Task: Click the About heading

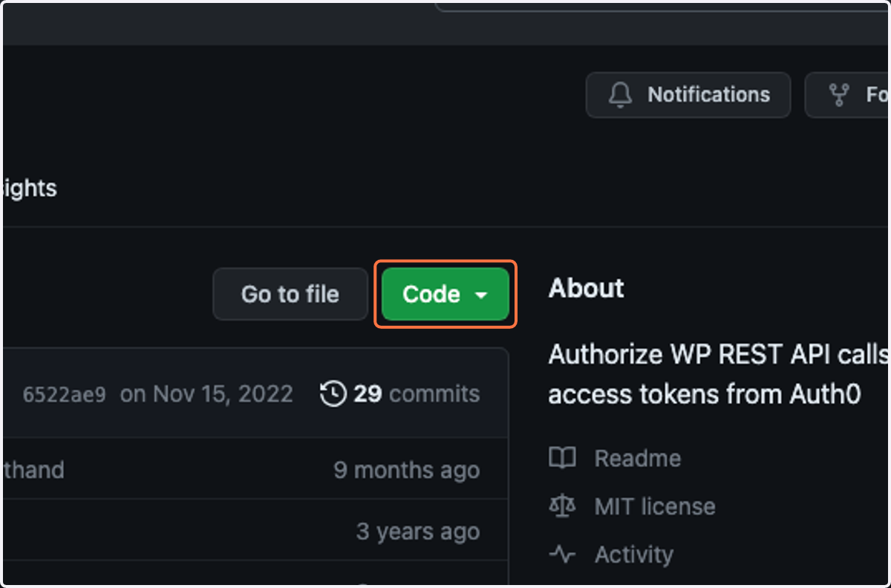Action: 587,288
